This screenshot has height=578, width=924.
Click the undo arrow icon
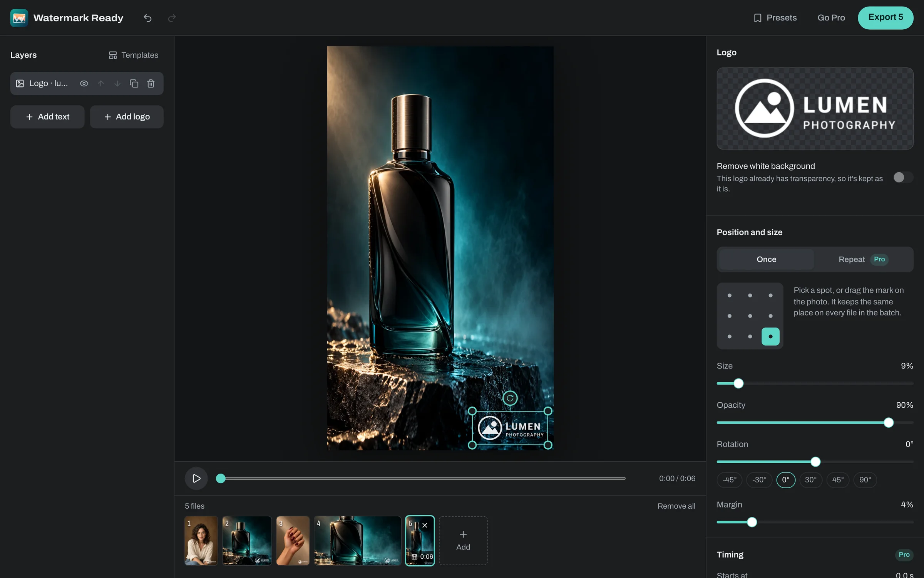[147, 18]
